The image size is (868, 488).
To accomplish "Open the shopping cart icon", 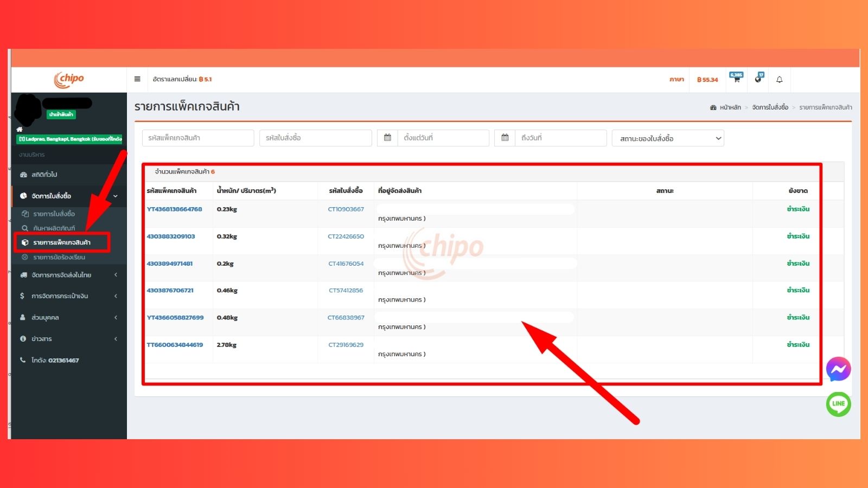I will (x=736, y=79).
